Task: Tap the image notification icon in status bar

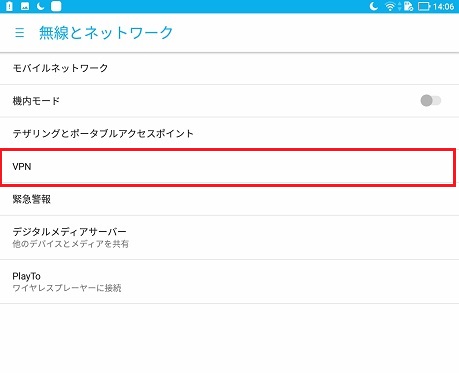Action: click(25, 6)
